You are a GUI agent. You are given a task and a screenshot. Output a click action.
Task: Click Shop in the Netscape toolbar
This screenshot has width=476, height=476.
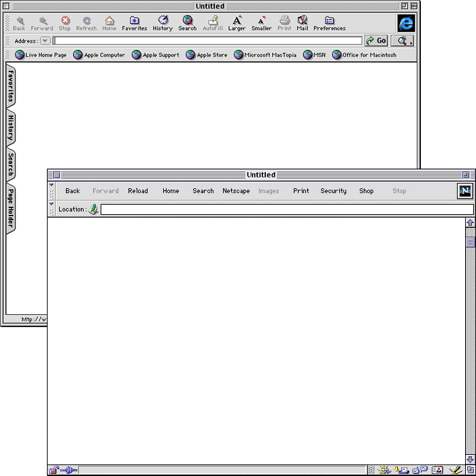(366, 191)
